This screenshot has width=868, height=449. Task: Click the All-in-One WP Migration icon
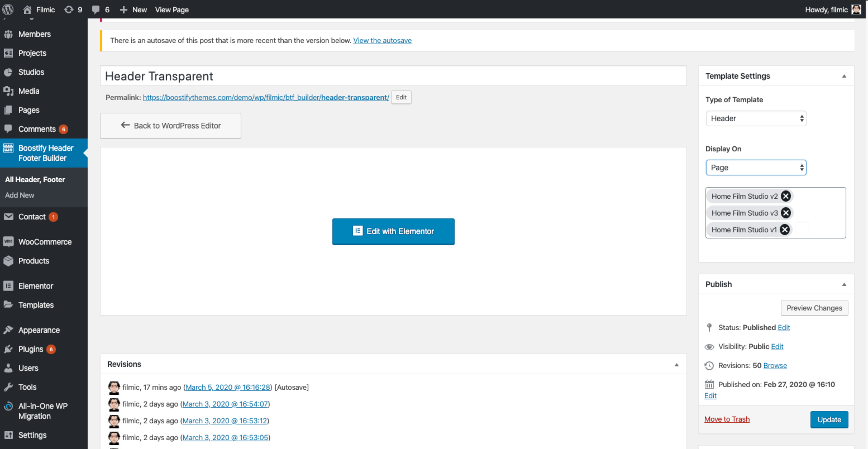pos(8,406)
